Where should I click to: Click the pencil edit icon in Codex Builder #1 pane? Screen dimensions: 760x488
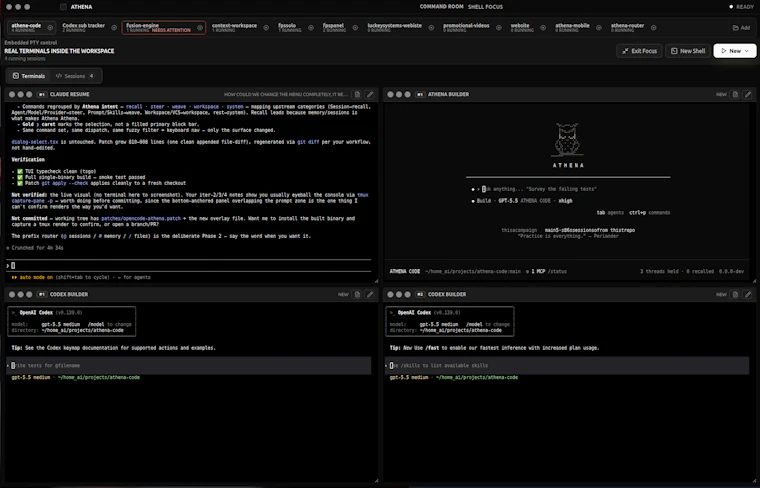370,294
